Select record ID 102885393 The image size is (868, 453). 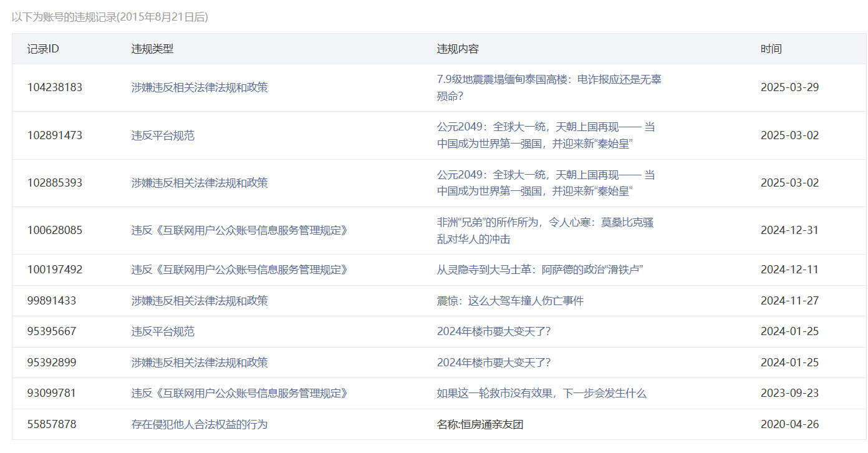pyautogui.click(x=55, y=183)
